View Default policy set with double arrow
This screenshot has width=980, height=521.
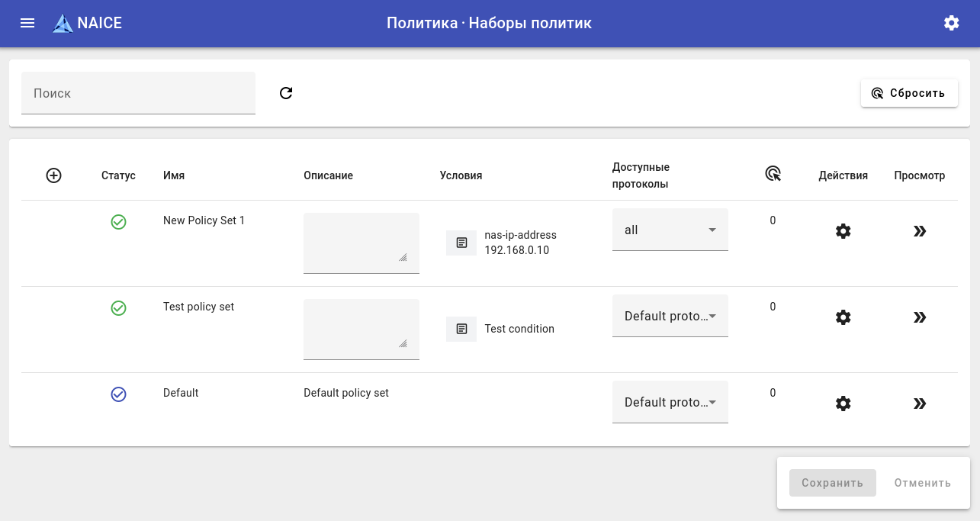click(x=920, y=404)
